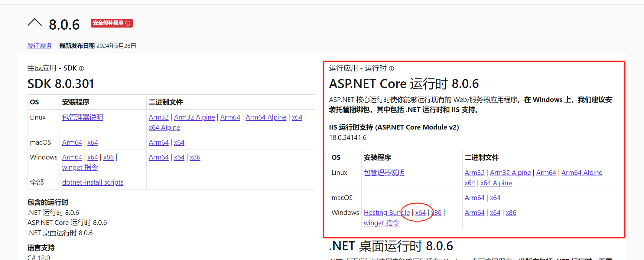
Task: Download SDK Linux Arm64 binary
Action: point(230,117)
